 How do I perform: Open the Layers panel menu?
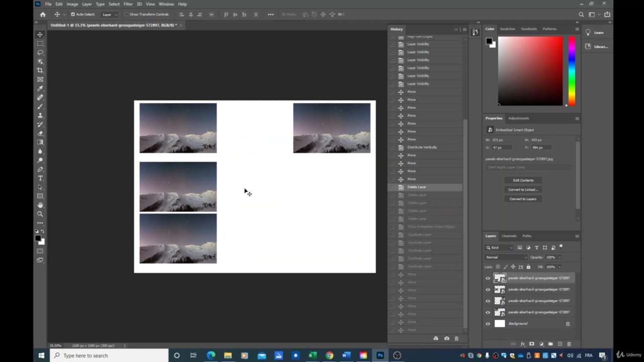pyautogui.click(x=577, y=236)
